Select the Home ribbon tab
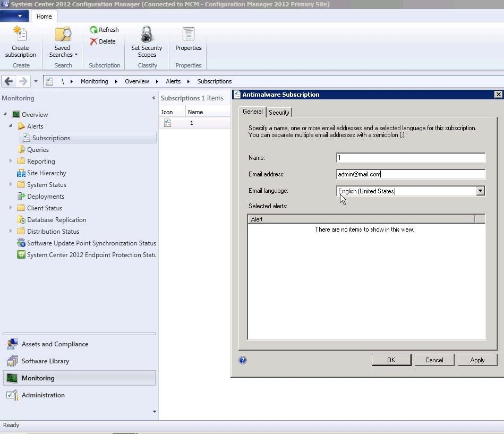The image size is (504, 434). pyautogui.click(x=44, y=16)
